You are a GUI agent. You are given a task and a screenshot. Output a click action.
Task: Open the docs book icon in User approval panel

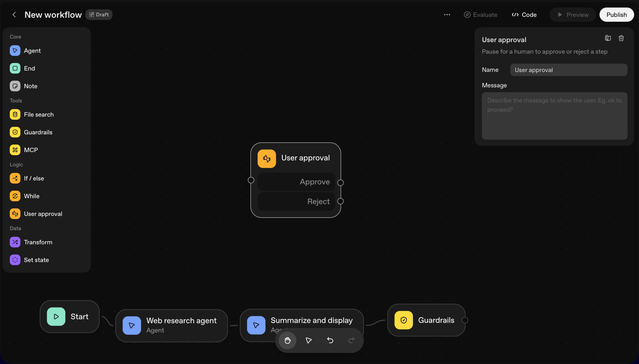608,38
